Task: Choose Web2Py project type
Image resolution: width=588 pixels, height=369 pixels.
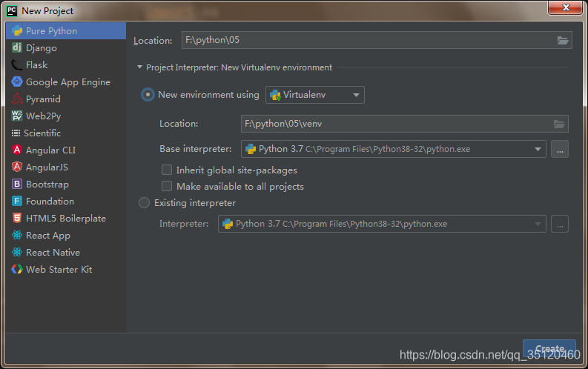Action: coord(66,116)
